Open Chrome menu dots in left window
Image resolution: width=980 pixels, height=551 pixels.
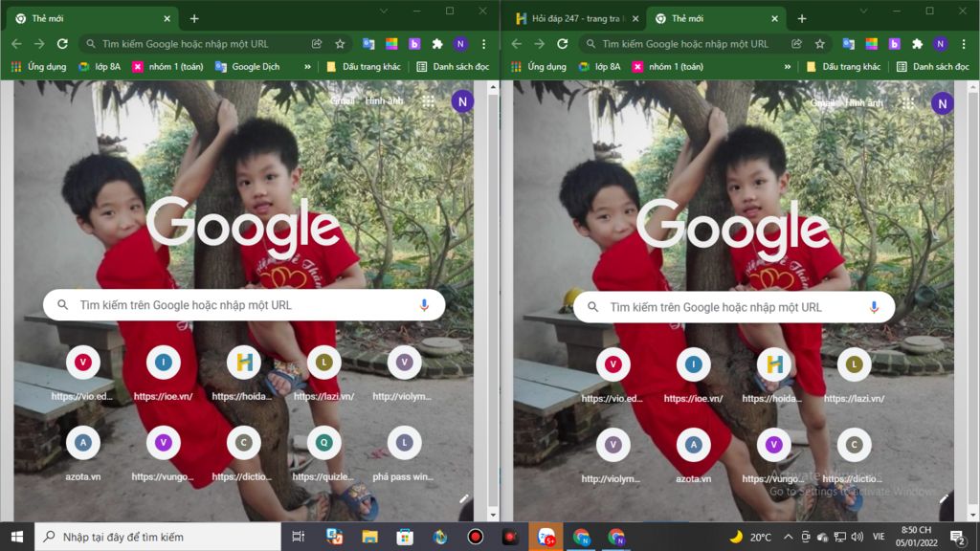click(483, 44)
